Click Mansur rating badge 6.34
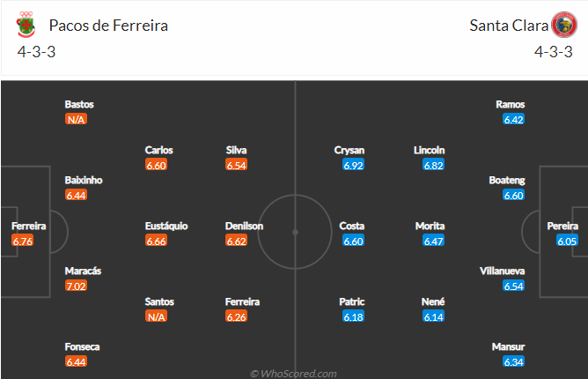The image size is (588, 379). 514,361
